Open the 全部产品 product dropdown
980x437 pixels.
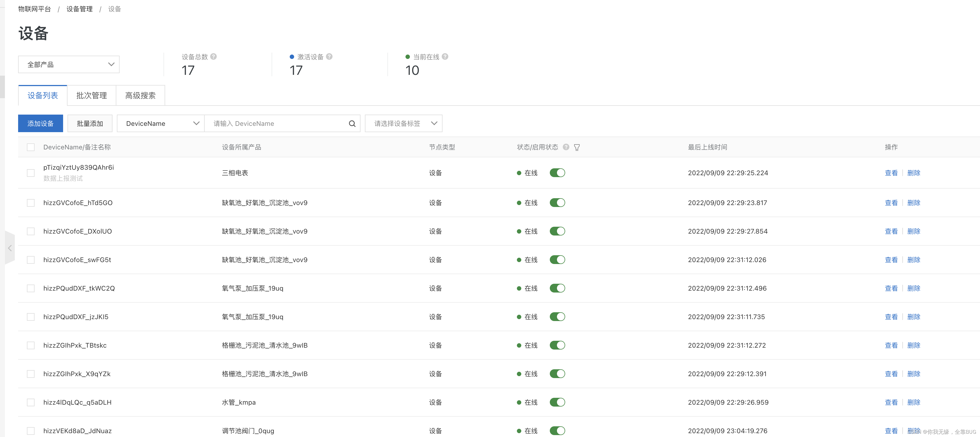(x=69, y=65)
